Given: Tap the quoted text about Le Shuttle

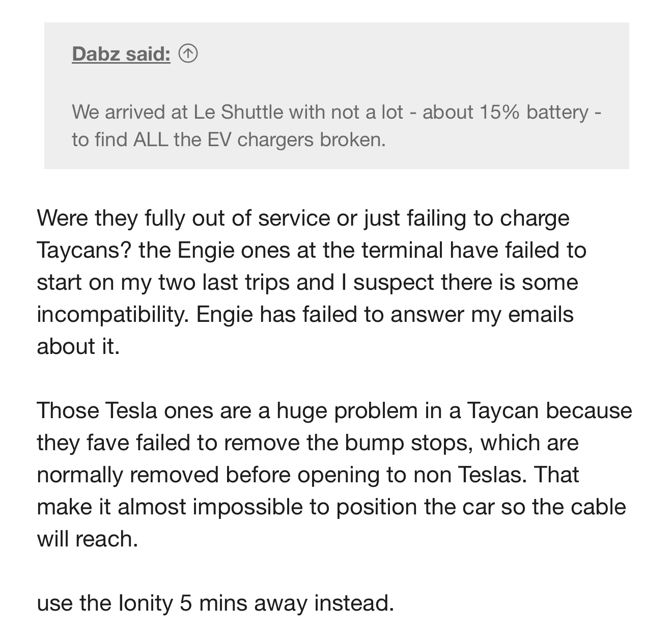Looking at the screenshot, I should [337, 125].
